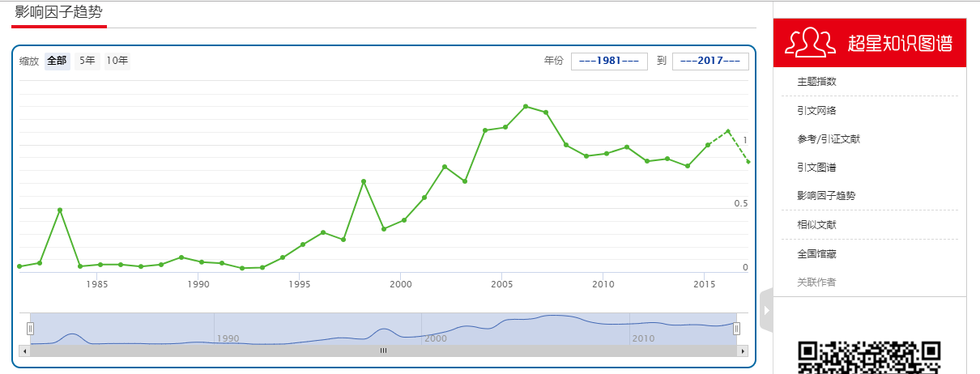
Task: Click the right range navigator handle
Action: click(x=737, y=328)
